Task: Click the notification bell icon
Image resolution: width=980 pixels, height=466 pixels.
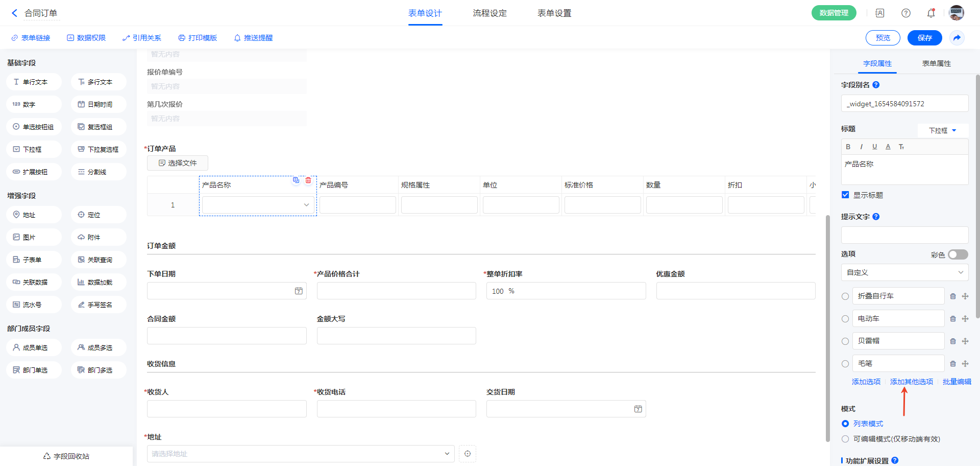Action: (931, 13)
